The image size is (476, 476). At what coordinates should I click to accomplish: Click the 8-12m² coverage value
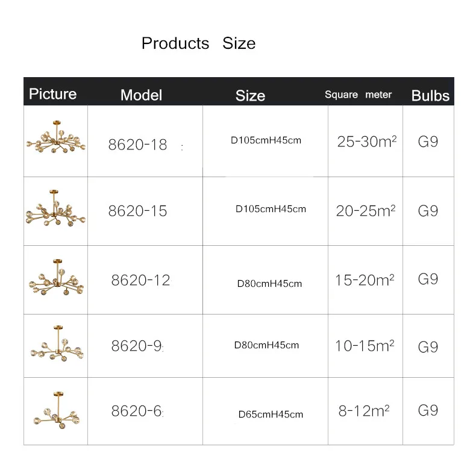364,411
